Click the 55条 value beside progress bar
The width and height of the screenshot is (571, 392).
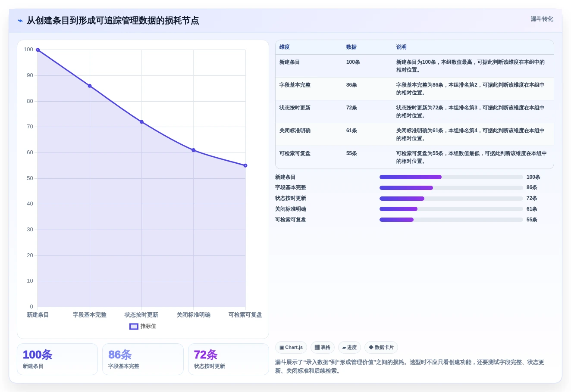532,220
